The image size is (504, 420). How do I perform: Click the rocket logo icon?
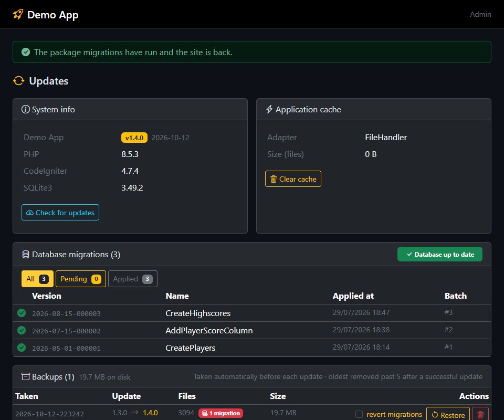pos(18,15)
